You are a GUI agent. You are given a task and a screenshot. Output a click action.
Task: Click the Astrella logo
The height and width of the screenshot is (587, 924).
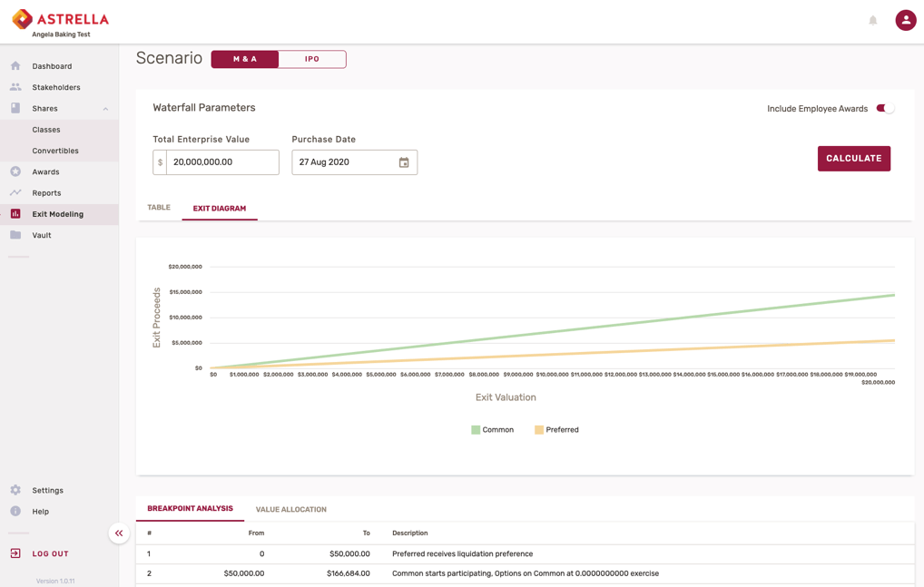(61, 19)
